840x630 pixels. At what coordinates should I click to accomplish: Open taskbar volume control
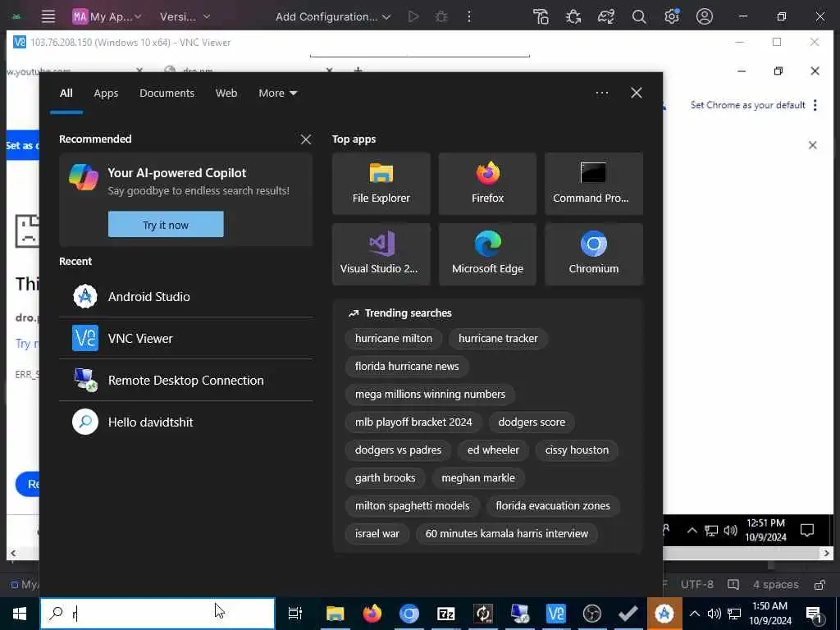pyautogui.click(x=714, y=614)
